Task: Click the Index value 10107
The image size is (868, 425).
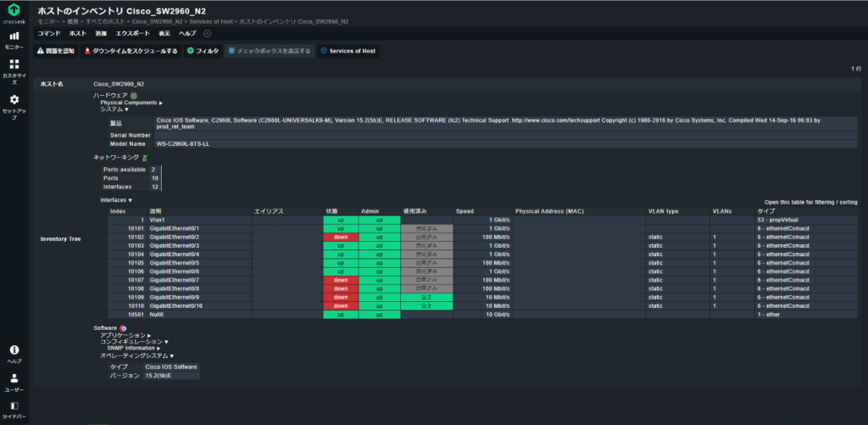Action: (x=136, y=280)
